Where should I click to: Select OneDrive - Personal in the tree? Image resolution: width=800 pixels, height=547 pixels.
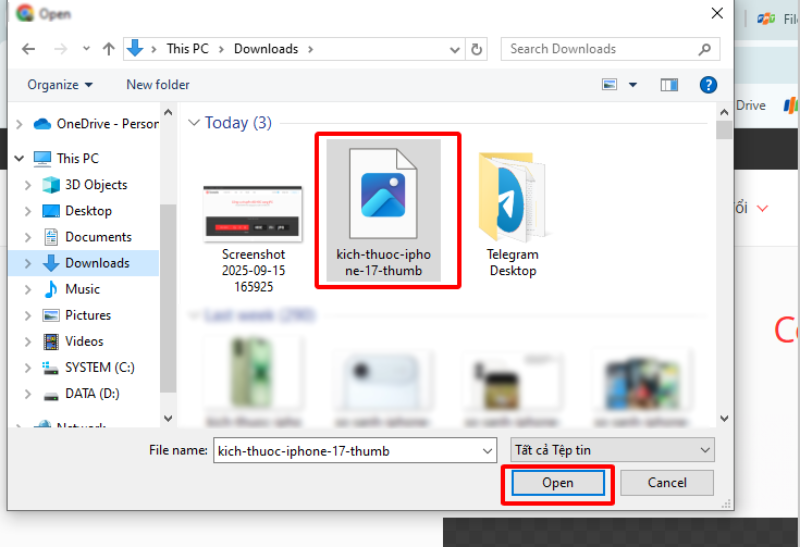95,124
